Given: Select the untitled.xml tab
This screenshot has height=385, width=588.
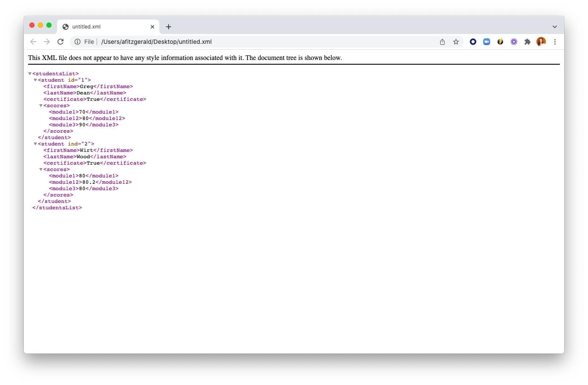Looking at the screenshot, I should [108, 26].
